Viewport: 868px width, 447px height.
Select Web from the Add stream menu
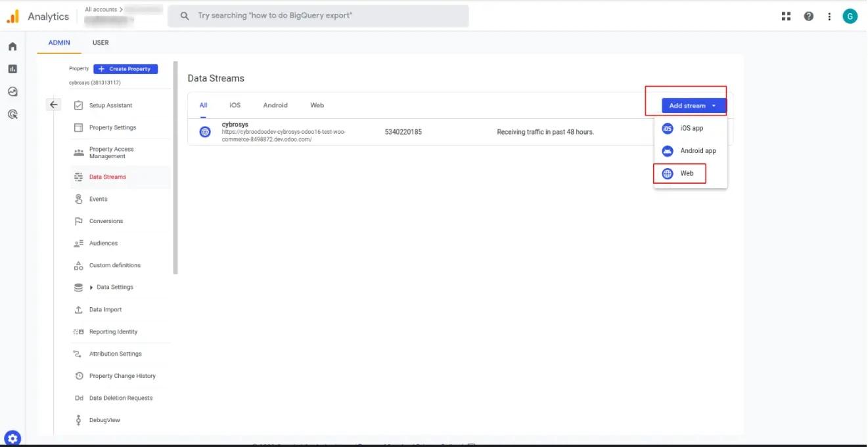[x=686, y=173]
